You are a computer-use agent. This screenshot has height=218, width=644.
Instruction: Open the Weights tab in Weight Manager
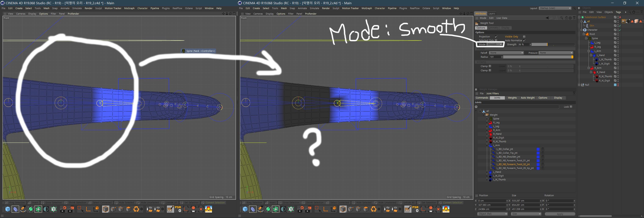pos(512,98)
